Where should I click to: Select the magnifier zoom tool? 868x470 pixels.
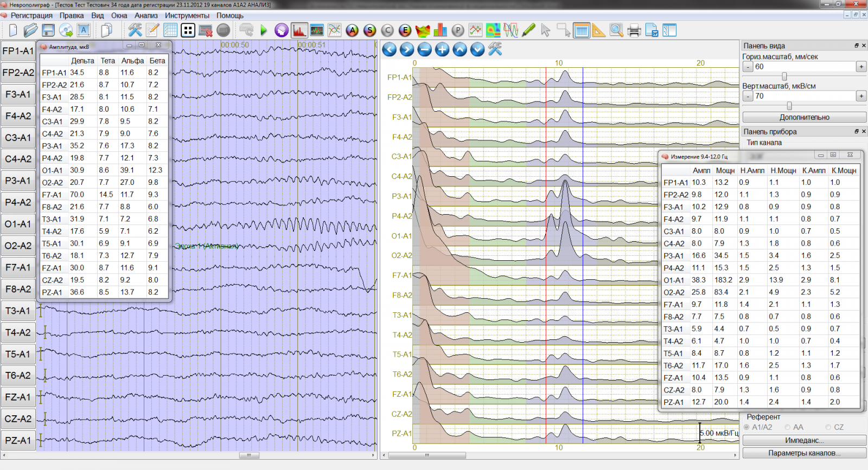[616, 30]
